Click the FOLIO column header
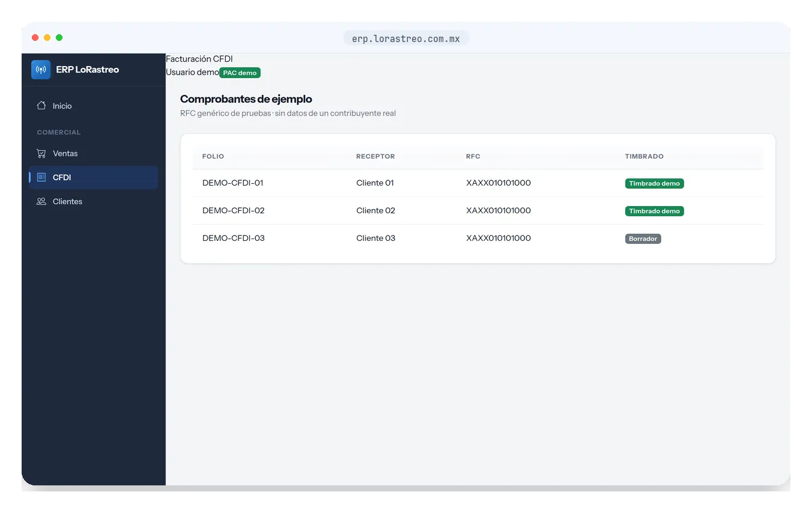 [x=213, y=156]
